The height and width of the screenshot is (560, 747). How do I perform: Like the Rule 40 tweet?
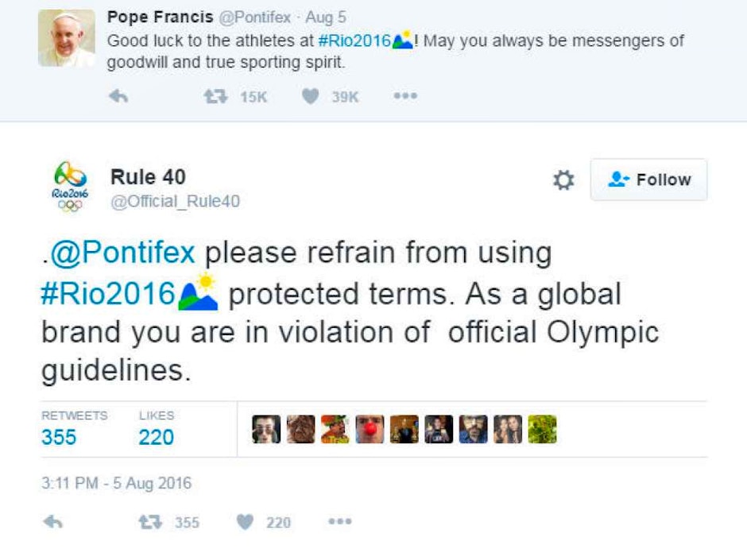(x=246, y=522)
